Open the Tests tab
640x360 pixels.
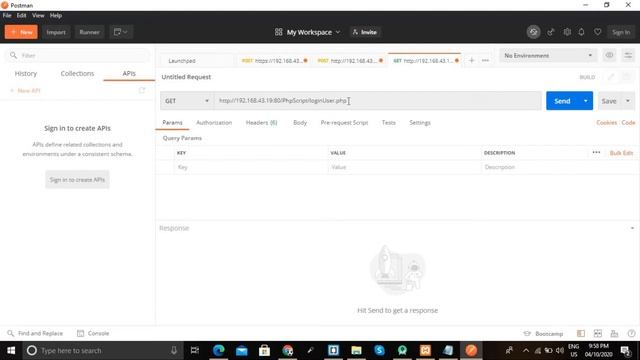pos(388,122)
